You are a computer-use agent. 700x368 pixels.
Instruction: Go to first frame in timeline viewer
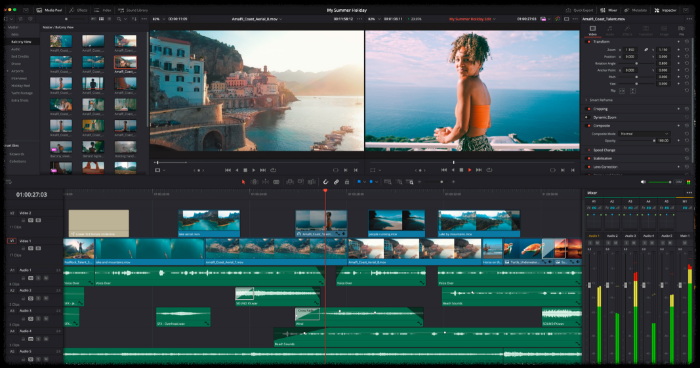[444, 170]
